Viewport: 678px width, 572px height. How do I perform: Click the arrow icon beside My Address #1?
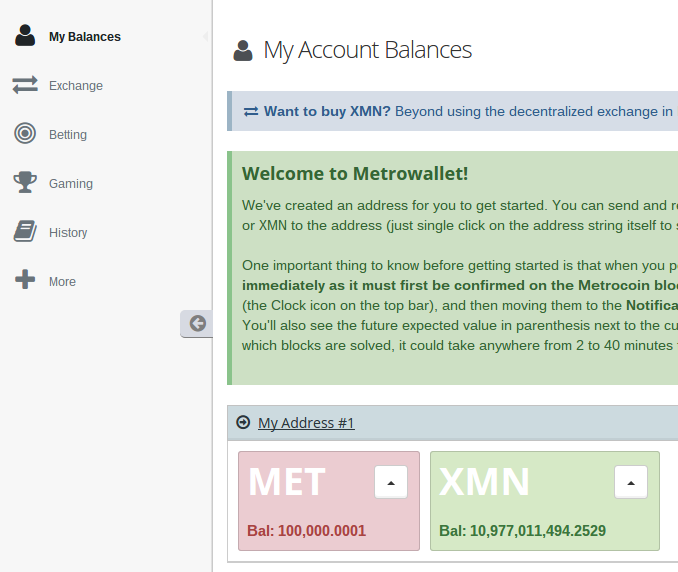click(x=243, y=422)
